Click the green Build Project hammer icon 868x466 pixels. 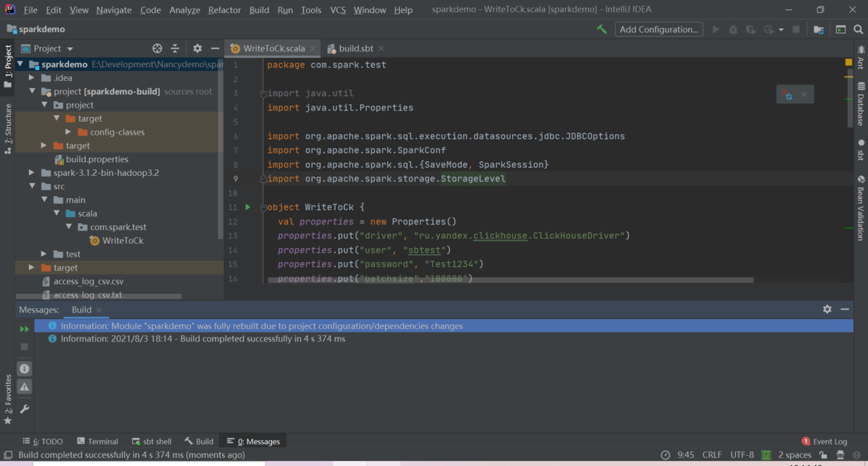[601, 30]
